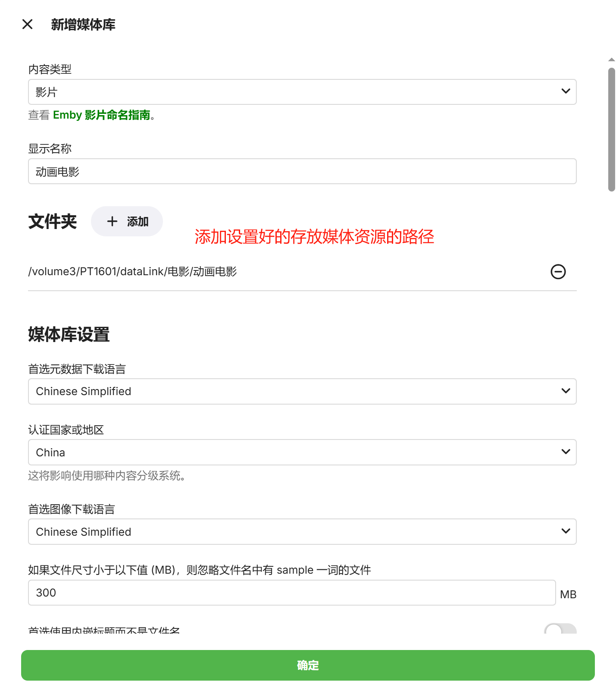Open the Emby 影片命名指南 link
Viewport: 616px width, 694px height.
click(x=101, y=115)
